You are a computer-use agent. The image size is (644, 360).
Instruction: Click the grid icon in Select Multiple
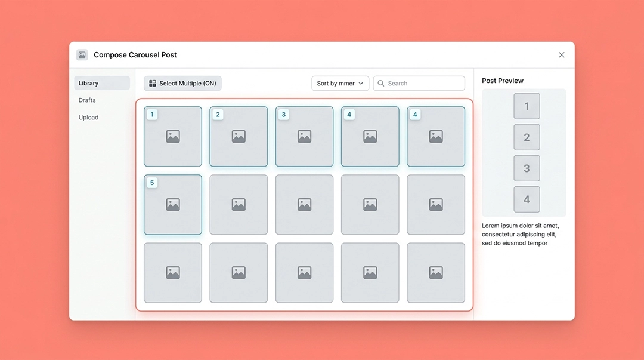(x=153, y=83)
